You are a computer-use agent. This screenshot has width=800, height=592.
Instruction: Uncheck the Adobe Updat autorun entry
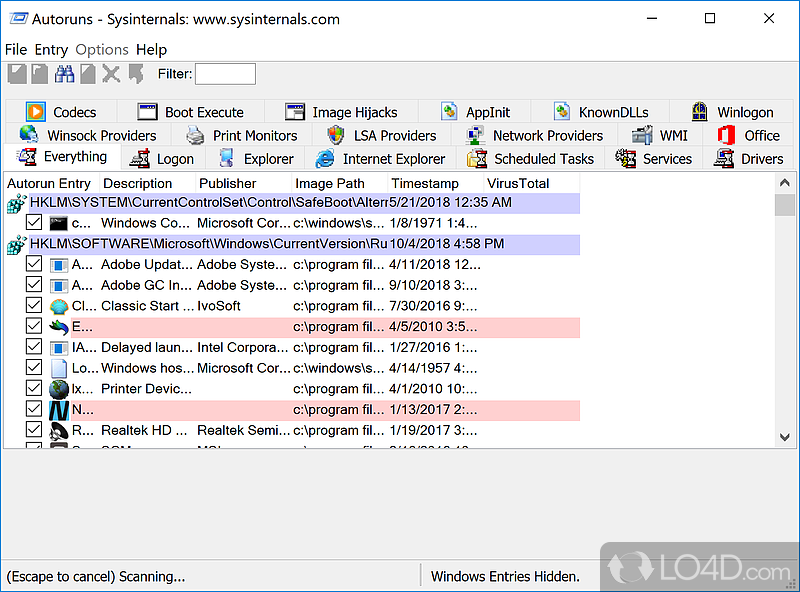point(34,264)
